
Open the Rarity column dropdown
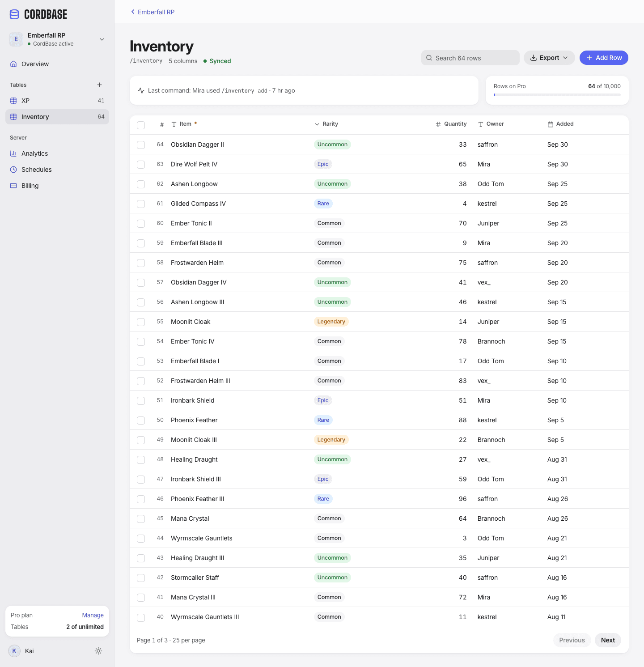[x=326, y=124]
